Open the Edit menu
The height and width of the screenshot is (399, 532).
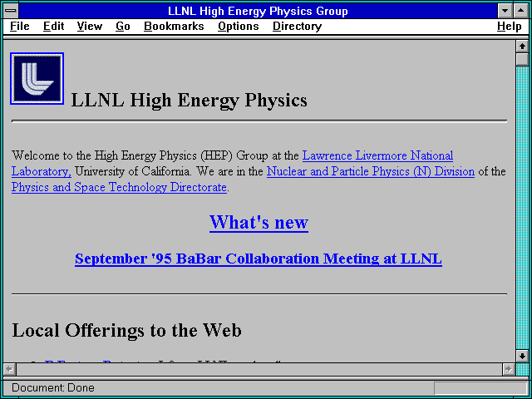tap(53, 27)
